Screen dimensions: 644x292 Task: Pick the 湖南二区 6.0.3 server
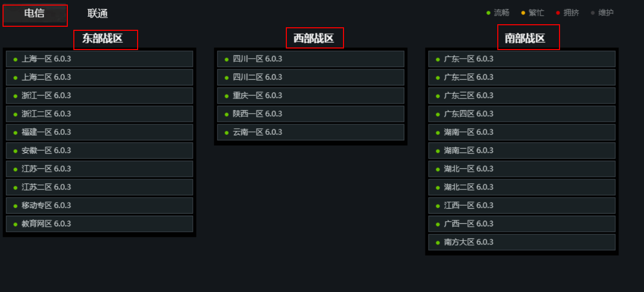(x=522, y=151)
